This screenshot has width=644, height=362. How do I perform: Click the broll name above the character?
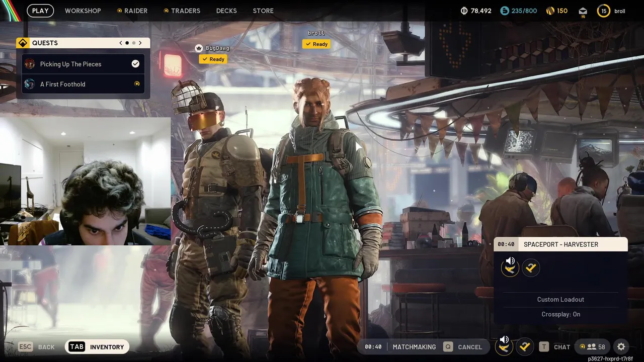tap(316, 33)
